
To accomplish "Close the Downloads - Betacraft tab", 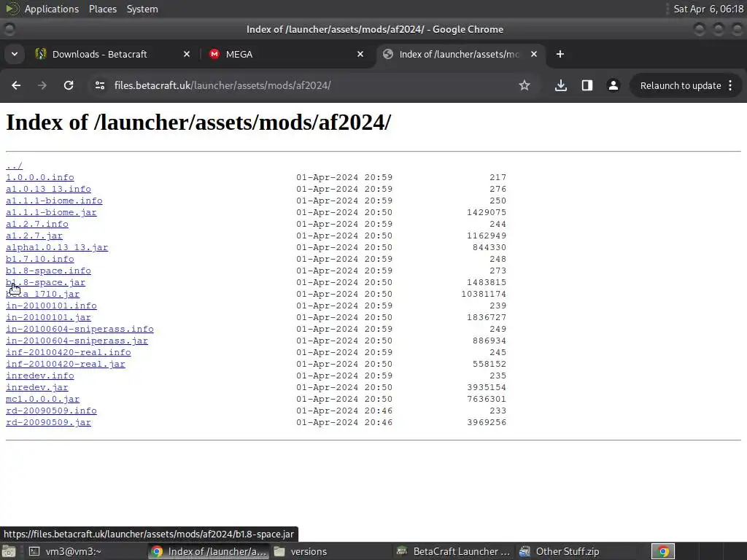I will (x=187, y=54).
